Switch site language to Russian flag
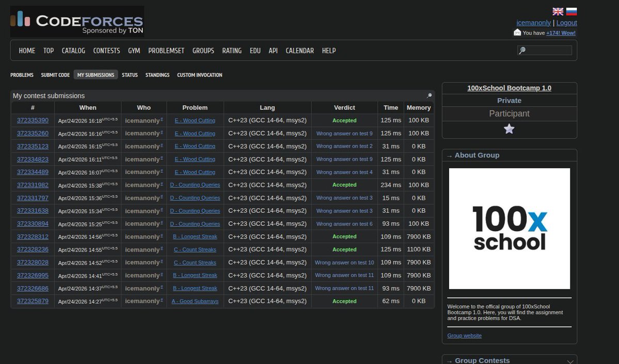This screenshot has width=619, height=364. tap(571, 11)
